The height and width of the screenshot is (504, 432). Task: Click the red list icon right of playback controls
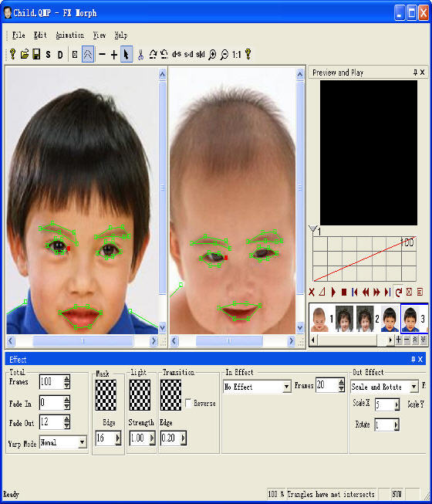pyautogui.click(x=420, y=292)
